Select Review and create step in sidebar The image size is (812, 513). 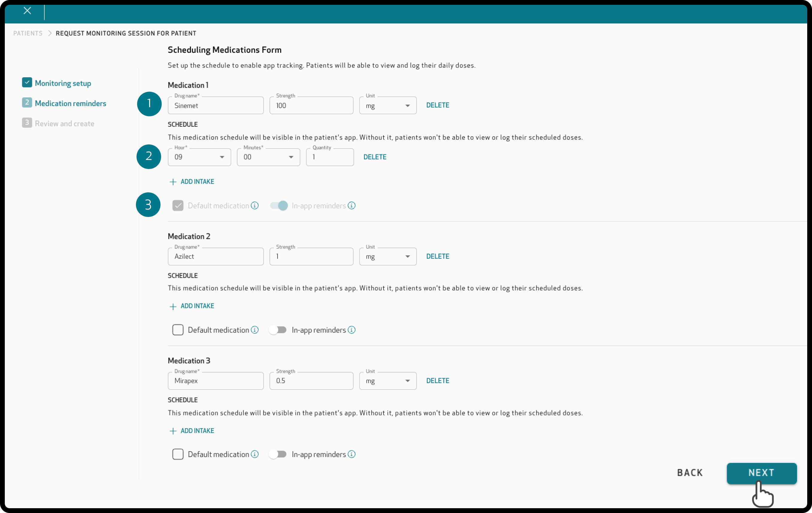[64, 123]
